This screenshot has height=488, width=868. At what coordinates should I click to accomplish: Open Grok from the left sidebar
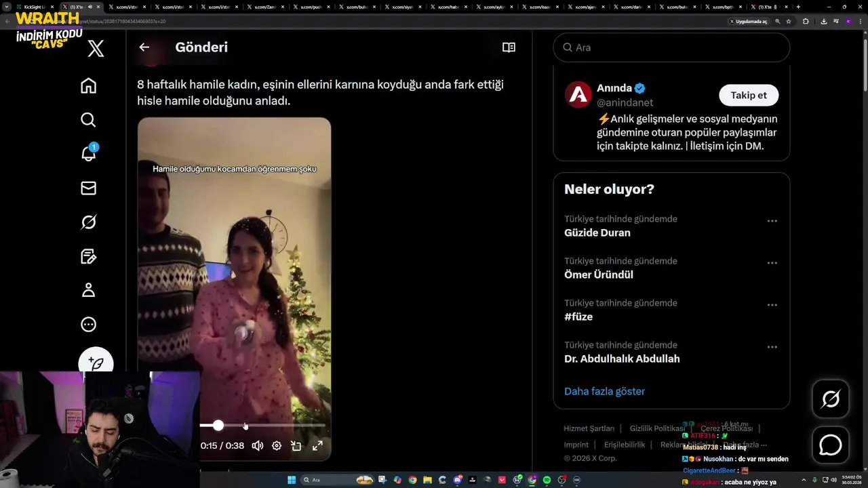pyautogui.click(x=88, y=222)
